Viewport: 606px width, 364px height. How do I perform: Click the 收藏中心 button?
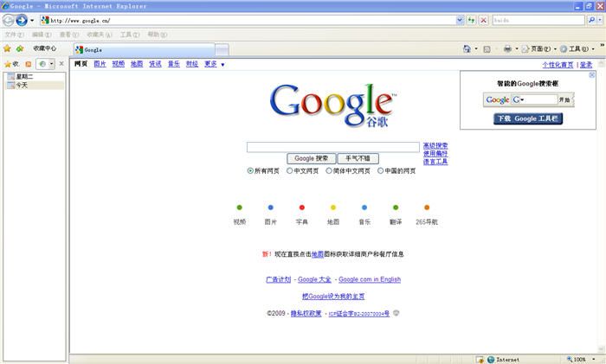coord(44,48)
